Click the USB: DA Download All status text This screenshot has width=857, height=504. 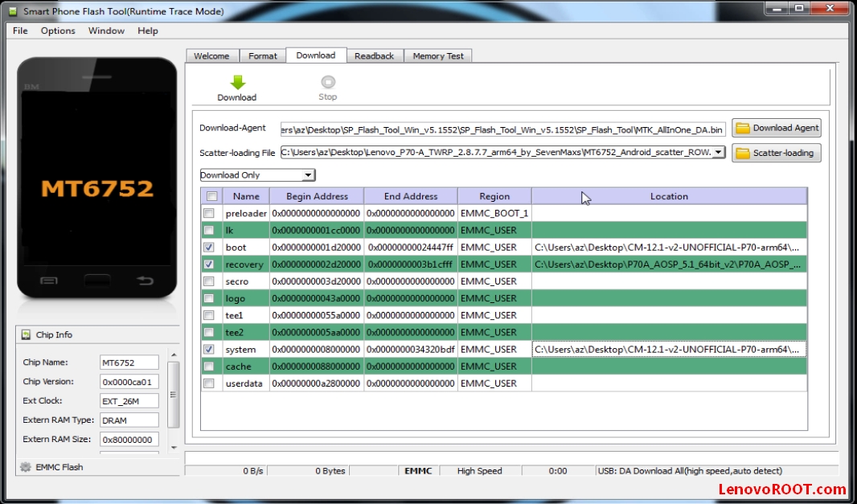pos(691,471)
